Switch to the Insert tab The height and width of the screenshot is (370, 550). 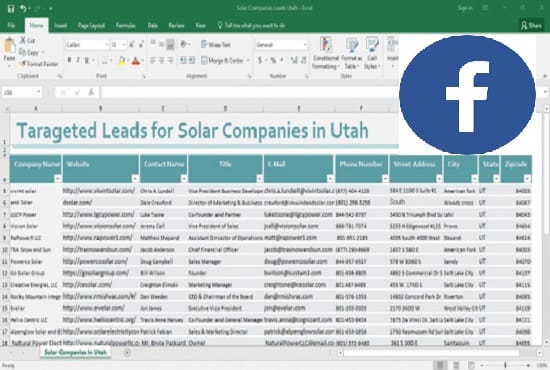click(60, 25)
